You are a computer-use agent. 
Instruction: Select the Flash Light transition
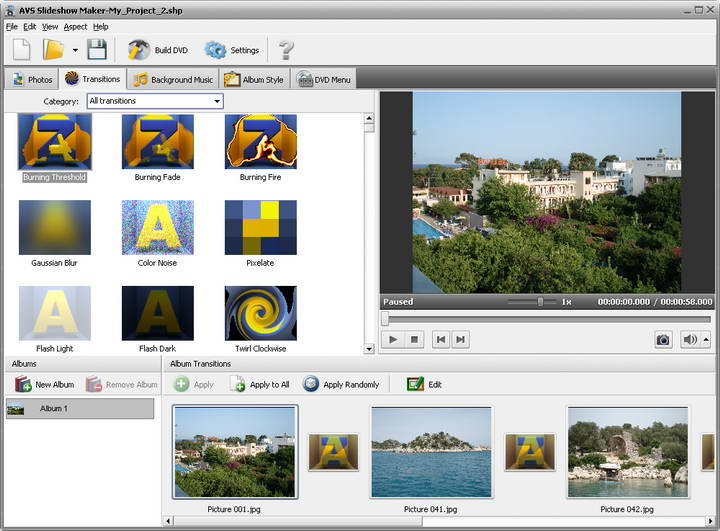click(x=55, y=320)
